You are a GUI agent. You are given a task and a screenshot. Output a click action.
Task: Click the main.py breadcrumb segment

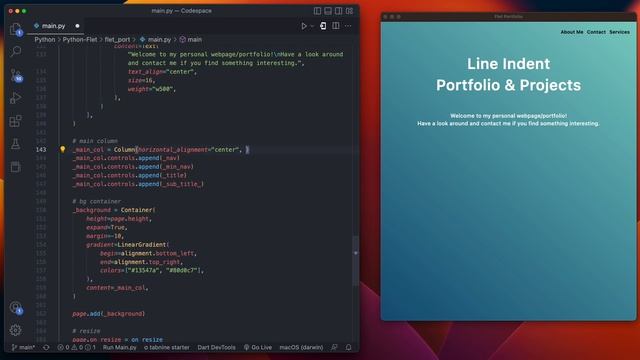click(x=156, y=40)
